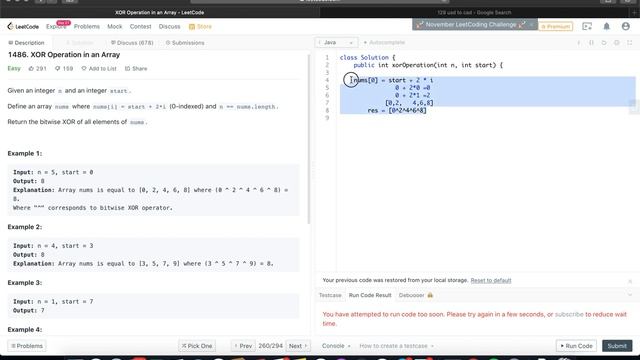The width and height of the screenshot is (640, 360).
Task: Click the Submit button
Action: [617, 346]
